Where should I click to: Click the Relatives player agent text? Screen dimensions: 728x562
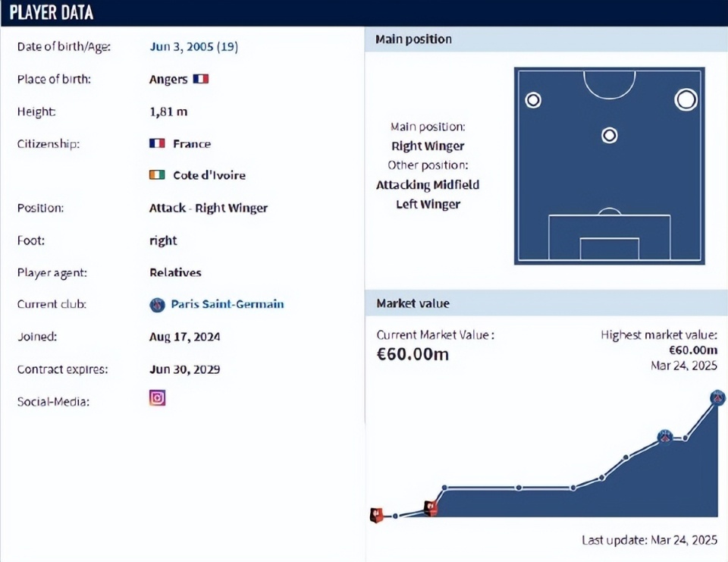coord(175,272)
